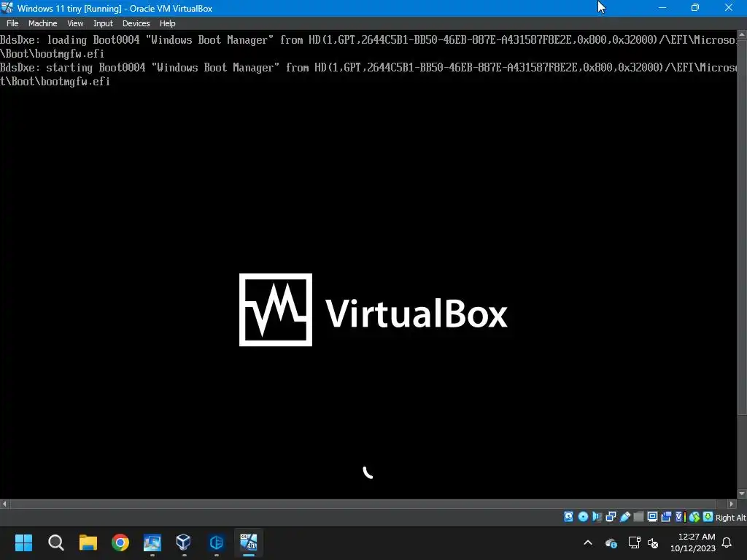The height and width of the screenshot is (560, 747).
Task: Click the muted volume tray icon
Action: click(653, 542)
